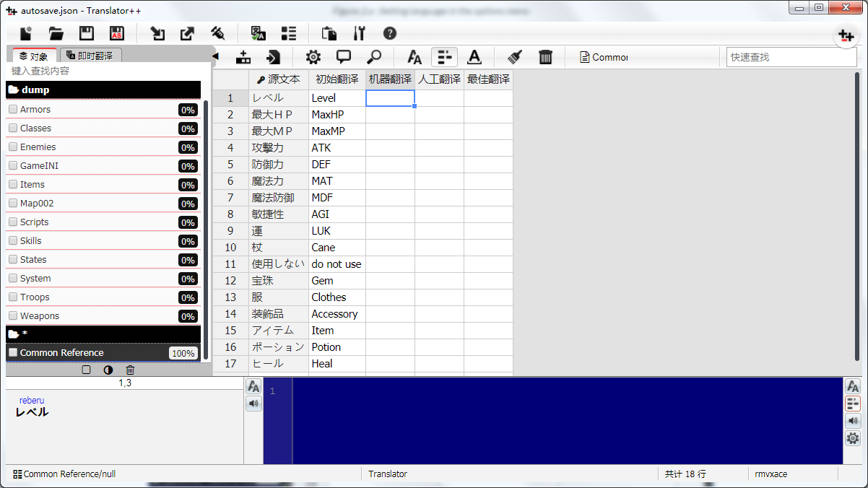Toggle the word wrap toolbar button
Viewport: 868px width, 488px height.
click(x=444, y=57)
